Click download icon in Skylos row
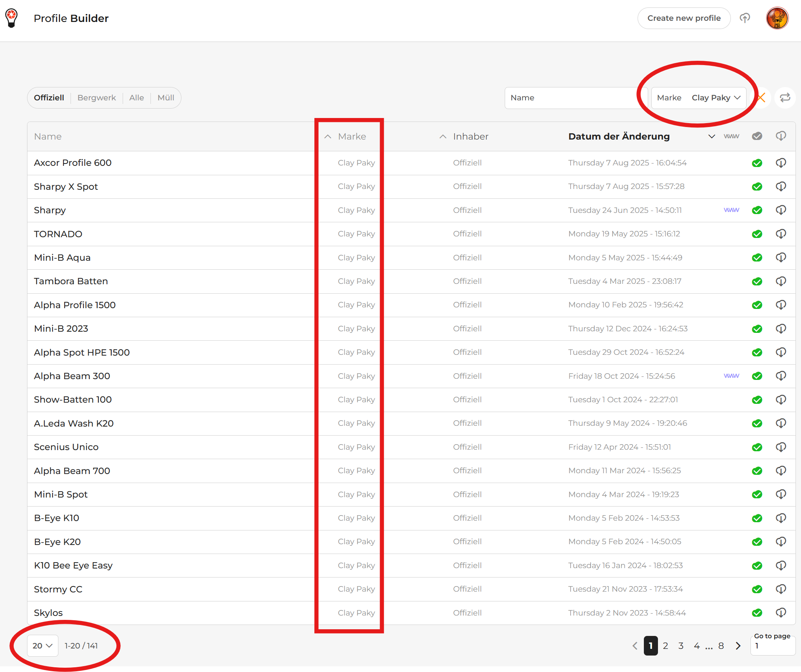The width and height of the screenshot is (801, 672). pyautogui.click(x=781, y=612)
